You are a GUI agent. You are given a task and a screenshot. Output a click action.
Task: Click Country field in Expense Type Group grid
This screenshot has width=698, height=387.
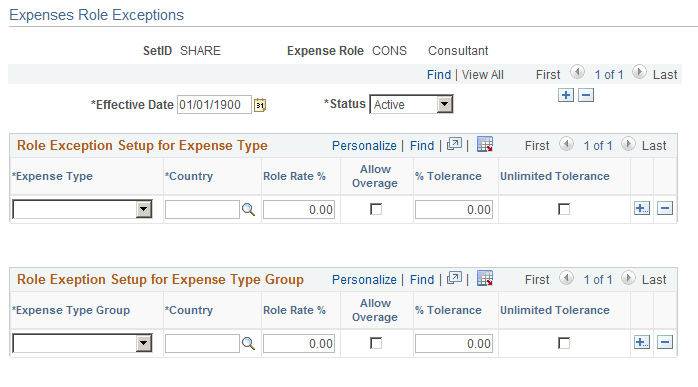tap(202, 343)
